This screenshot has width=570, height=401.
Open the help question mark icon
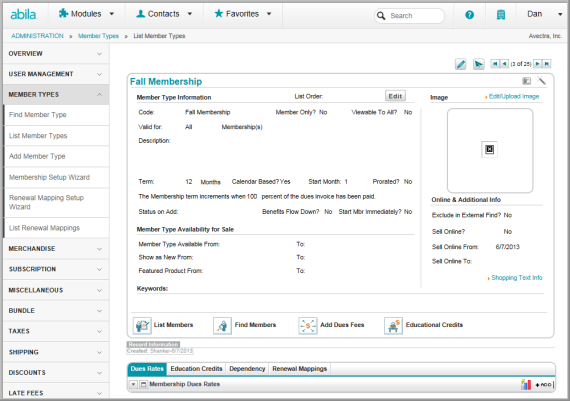(469, 15)
